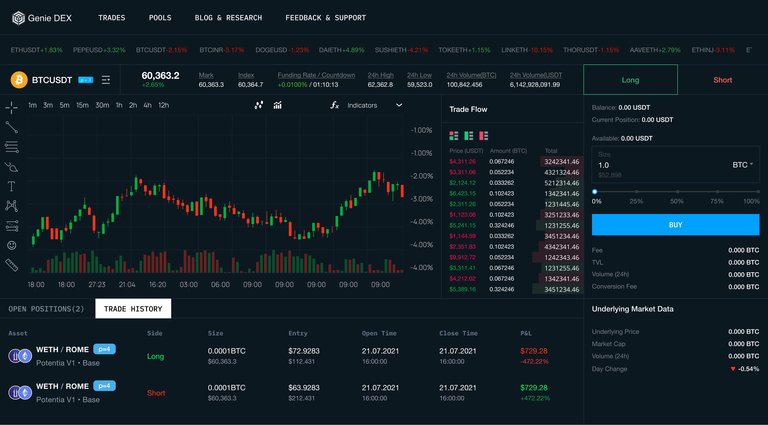Image resolution: width=768 pixels, height=425 pixels.
Task: Switch to the Long order tab
Action: click(x=630, y=80)
